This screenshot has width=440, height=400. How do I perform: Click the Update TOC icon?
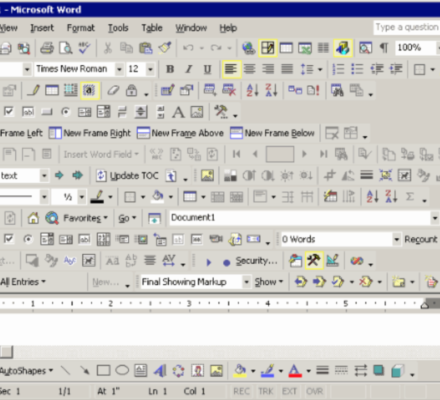point(128,176)
